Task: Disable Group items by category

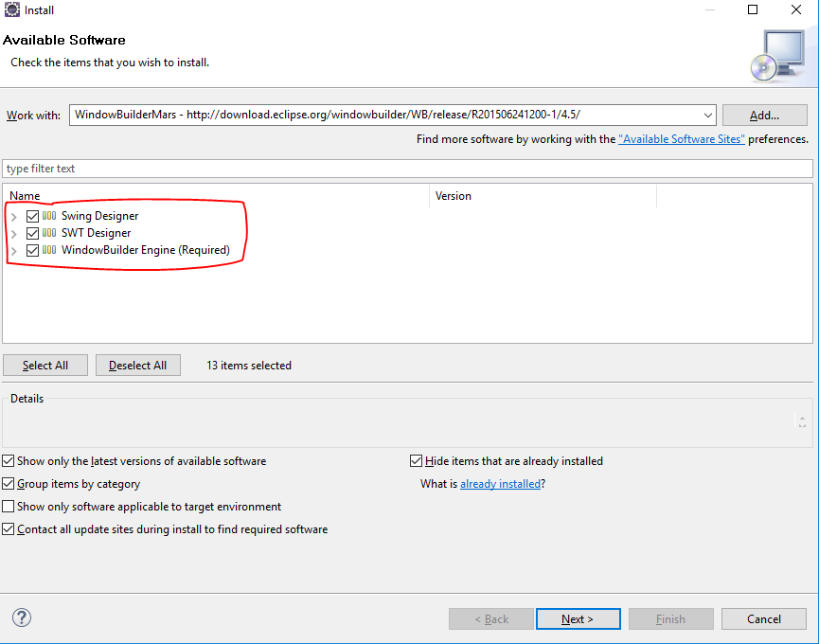Action: (x=9, y=483)
